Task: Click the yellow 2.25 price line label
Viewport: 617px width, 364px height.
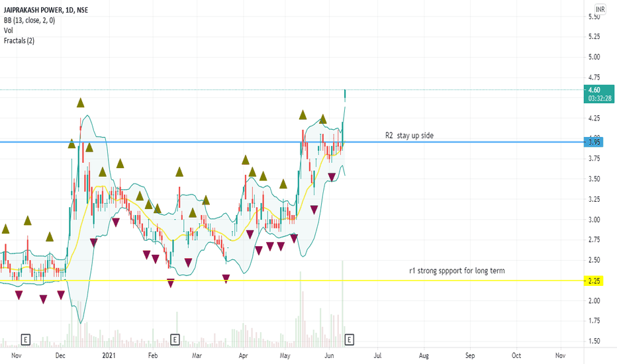Action: point(594,281)
